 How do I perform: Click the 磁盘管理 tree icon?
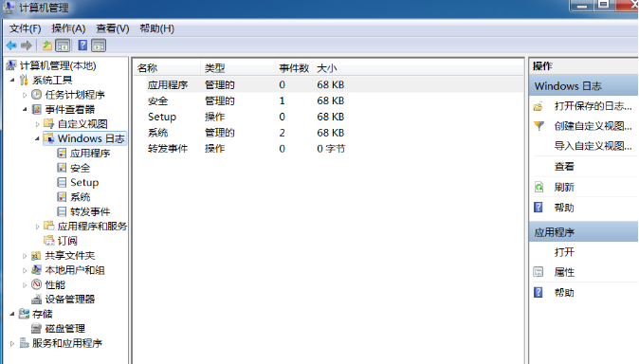36,328
